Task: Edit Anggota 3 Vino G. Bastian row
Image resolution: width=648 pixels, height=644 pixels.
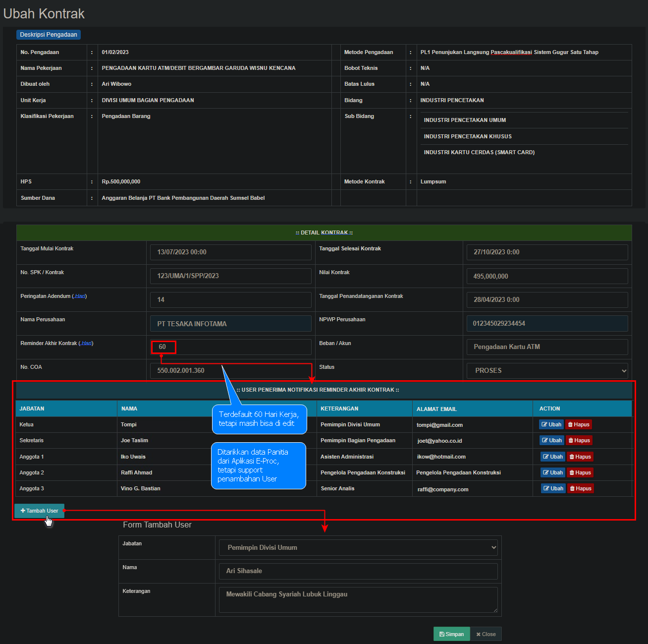Action: point(553,488)
